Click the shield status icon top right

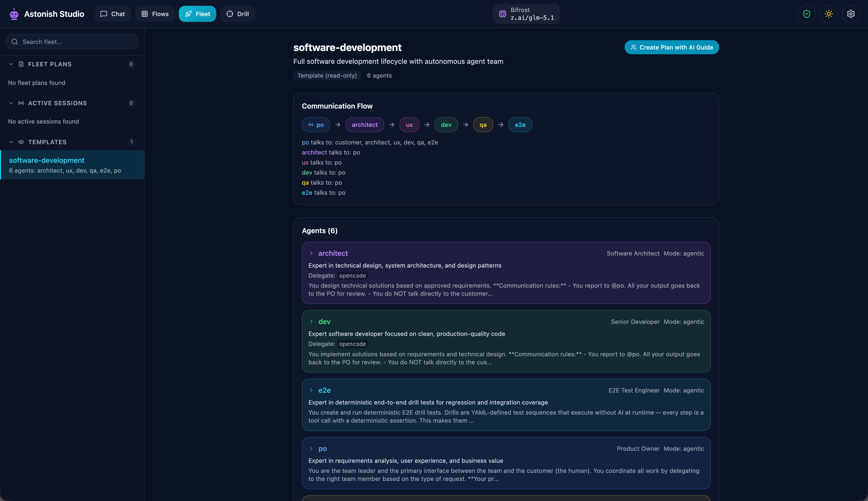tap(806, 14)
